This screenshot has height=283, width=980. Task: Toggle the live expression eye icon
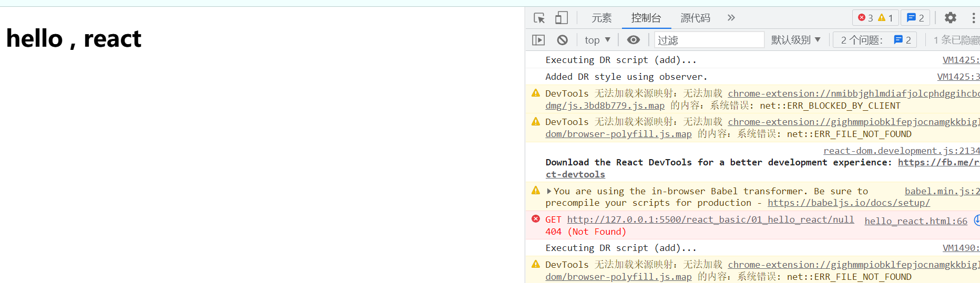click(634, 40)
